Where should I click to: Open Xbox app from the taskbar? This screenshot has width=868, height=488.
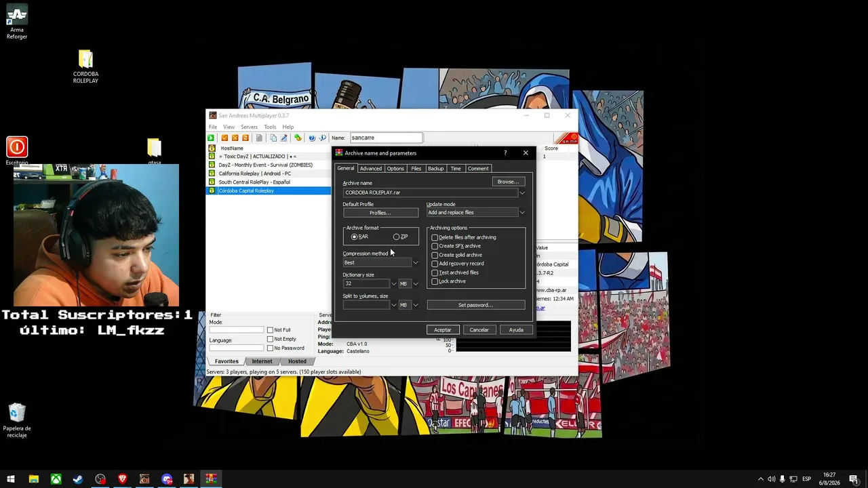56,479
